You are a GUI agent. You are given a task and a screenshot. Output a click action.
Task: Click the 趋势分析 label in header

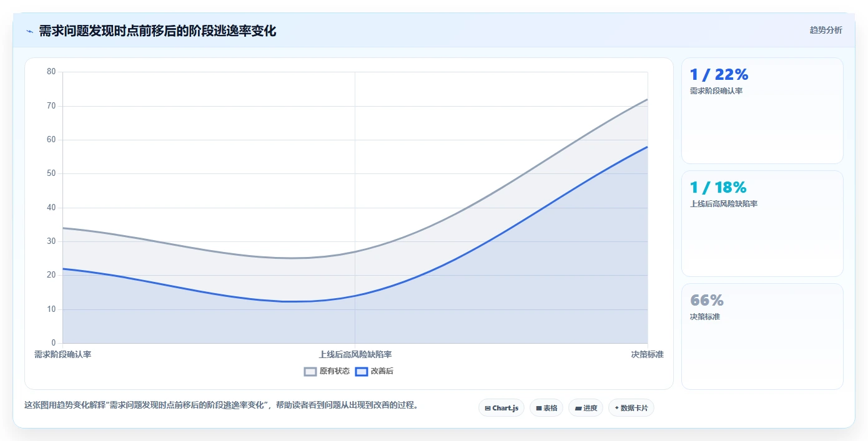826,30
